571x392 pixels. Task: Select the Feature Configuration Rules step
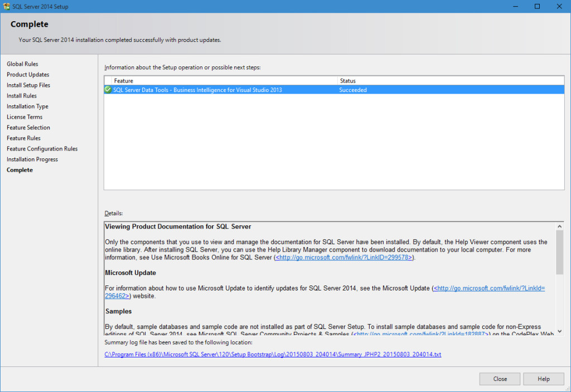pos(42,148)
